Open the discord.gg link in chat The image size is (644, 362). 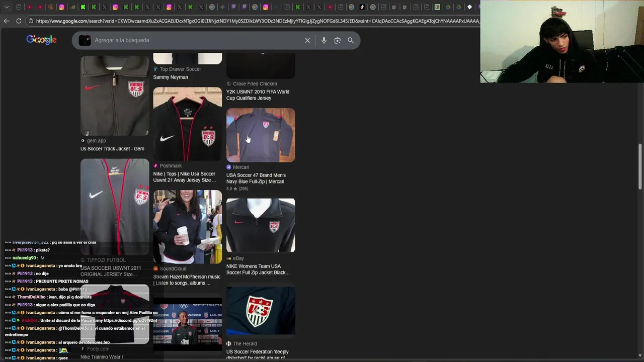130,320
